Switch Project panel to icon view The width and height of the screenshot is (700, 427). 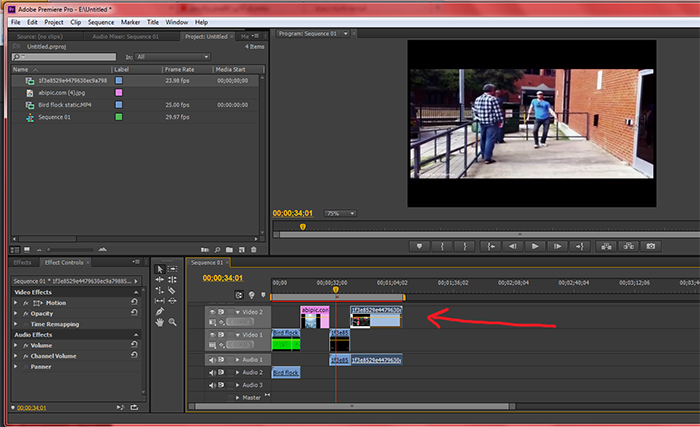(x=27, y=250)
